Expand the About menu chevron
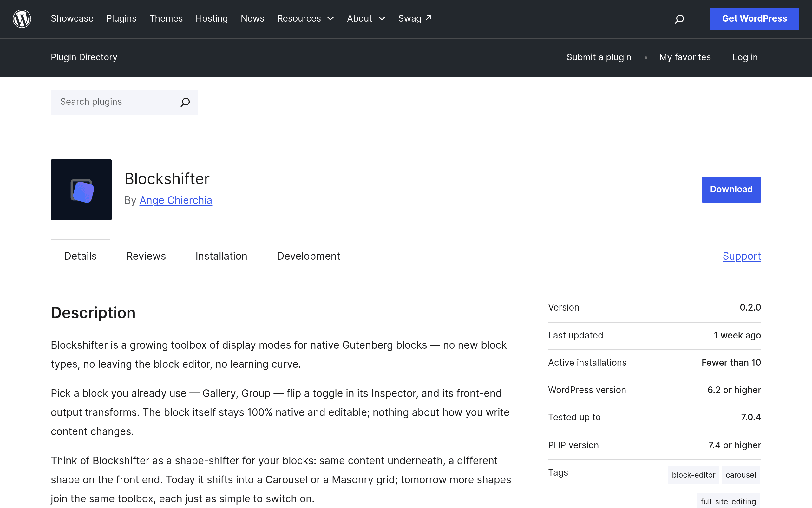The height and width of the screenshot is (508, 812). [x=382, y=19]
